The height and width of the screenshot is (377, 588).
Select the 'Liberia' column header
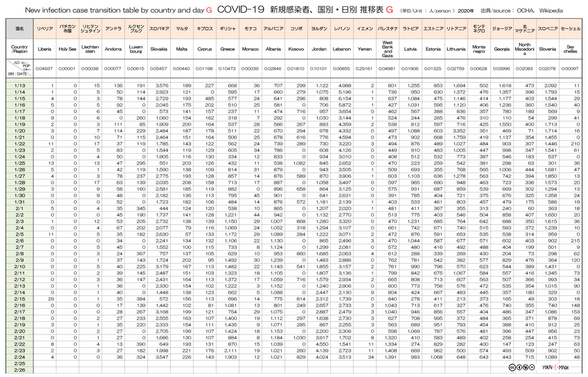click(x=45, y=49)
